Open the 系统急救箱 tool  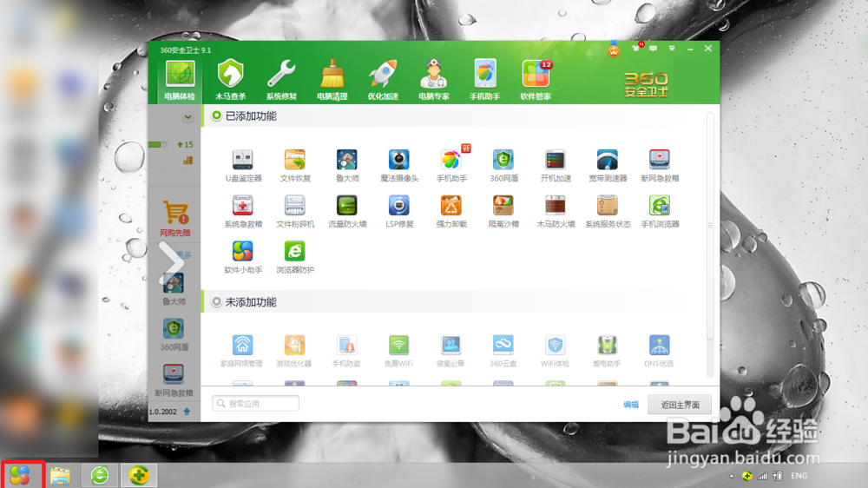(243, 212)
